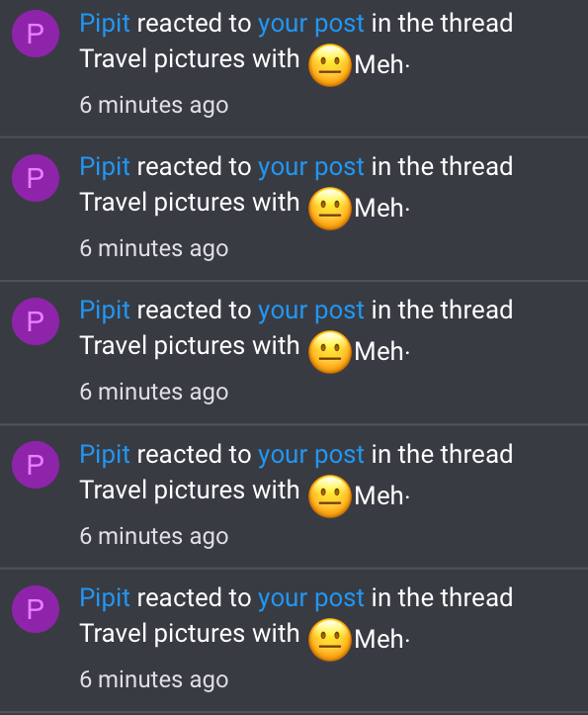The height and width of the screenshot is (715, 588).
Task: Click Pipit's avatar in the third notification
Action: [x=36, y=321]
